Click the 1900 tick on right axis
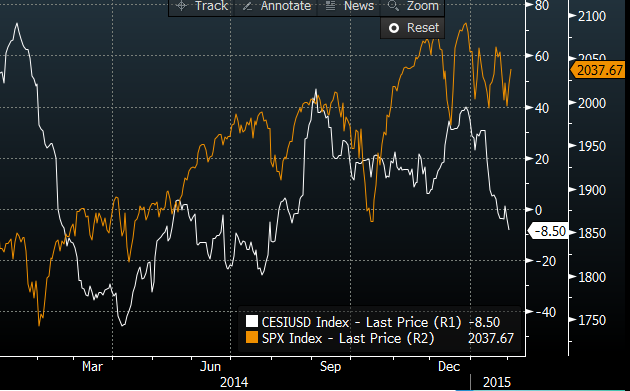This screenshot has height=391, width=630. (x=592, y=190)
